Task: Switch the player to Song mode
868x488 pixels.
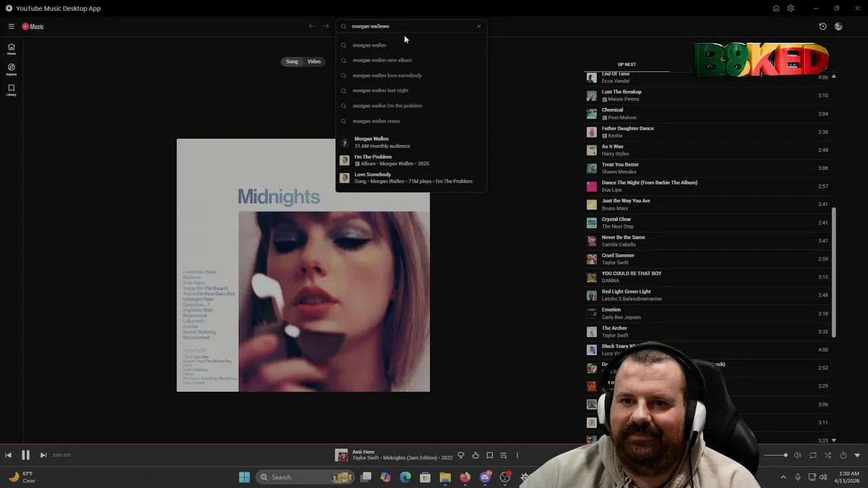Action: point(292,62)
